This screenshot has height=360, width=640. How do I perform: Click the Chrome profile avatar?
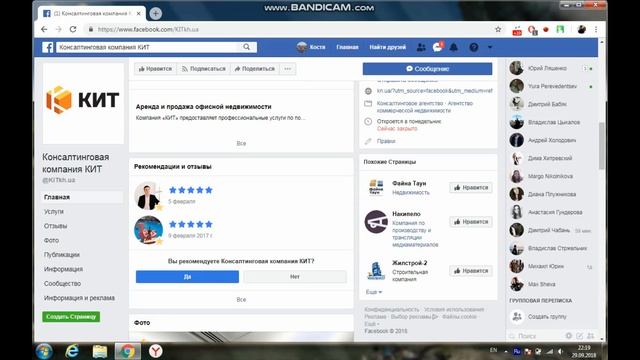point(581,29)
